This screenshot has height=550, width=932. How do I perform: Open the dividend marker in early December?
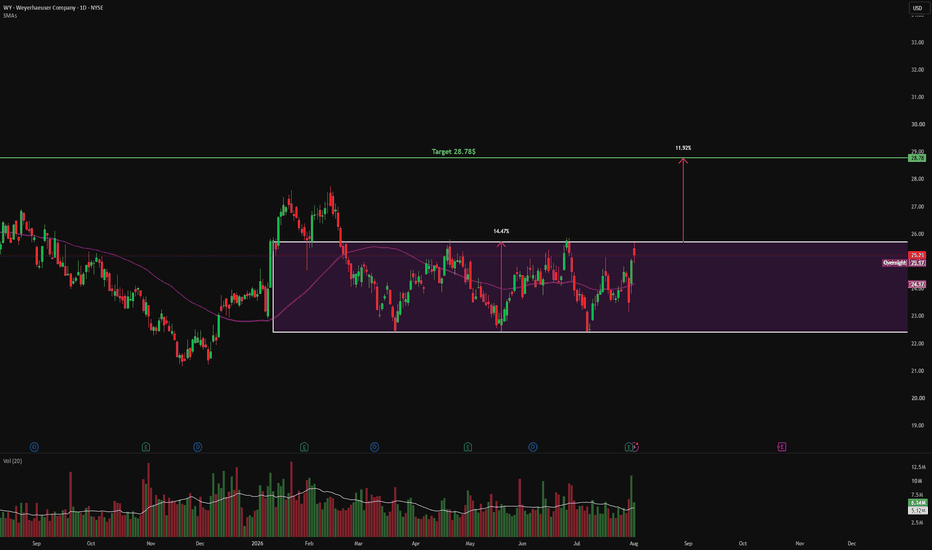(x=198, y=447)
